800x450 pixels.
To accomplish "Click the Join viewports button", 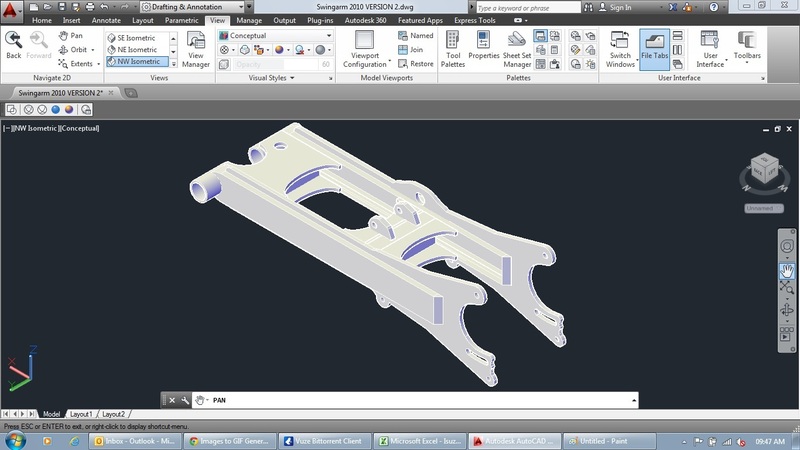I will [410, 49].
